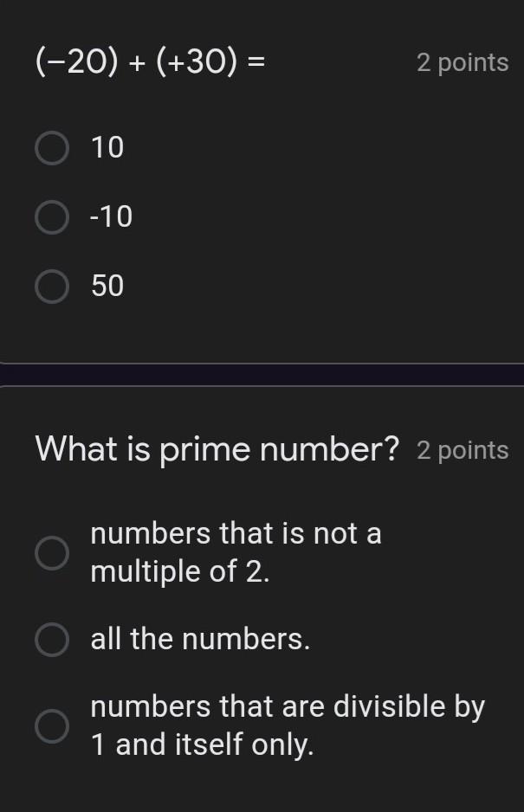Click the text 'numbers that is not a multiple of 2.'
524x812 pixels.
(x=236, y=552)
